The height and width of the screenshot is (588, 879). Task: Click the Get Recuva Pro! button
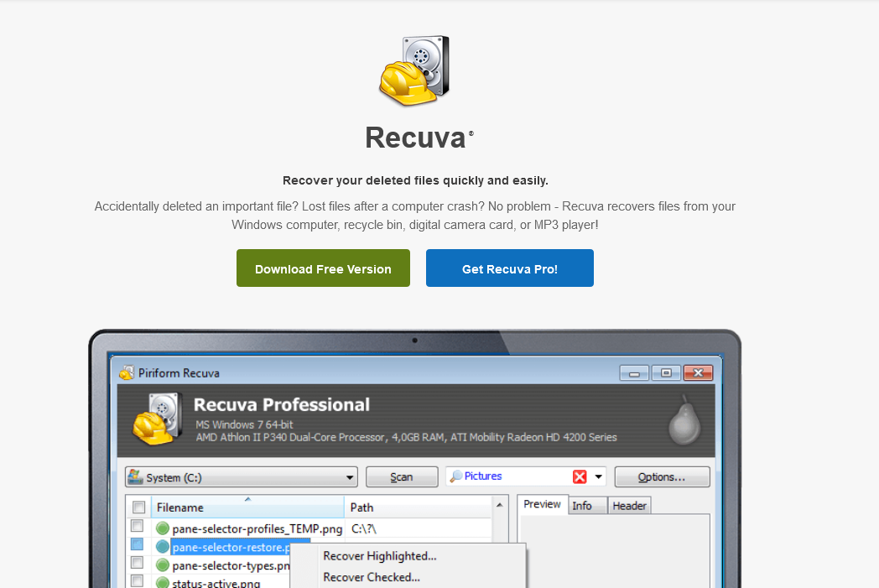[x=510, y=268]
